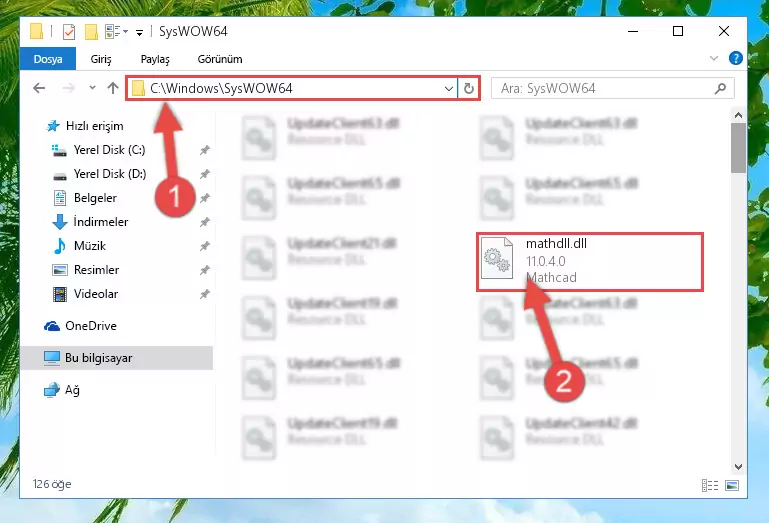The height and width of the screenshot is (523, 769).
Task: Open Belgeler folder in sidebar
Action: coord(95,198)
